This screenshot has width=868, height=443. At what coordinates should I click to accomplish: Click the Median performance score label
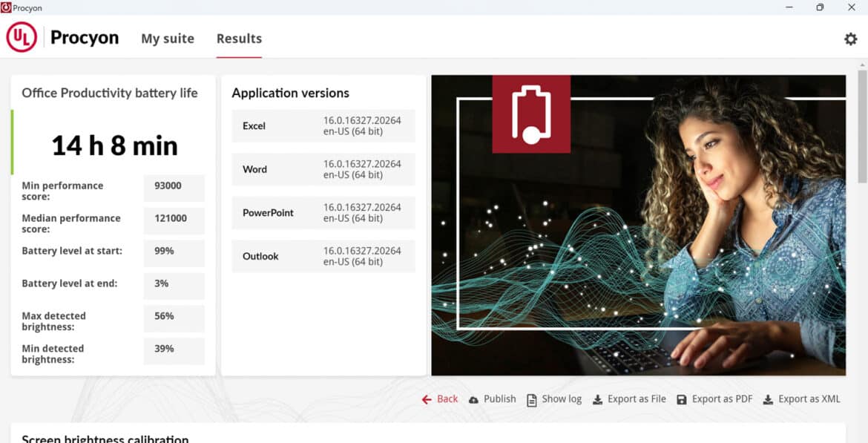click(71, 223)
